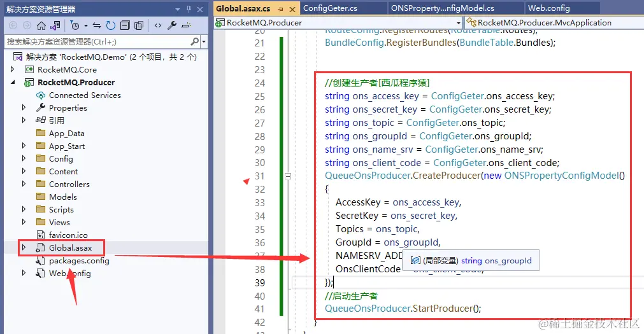Select the solution 'RocketMQ.Demo' node
Image resolution: width=644 pixels, height=334 pixels.
point(111,57)
